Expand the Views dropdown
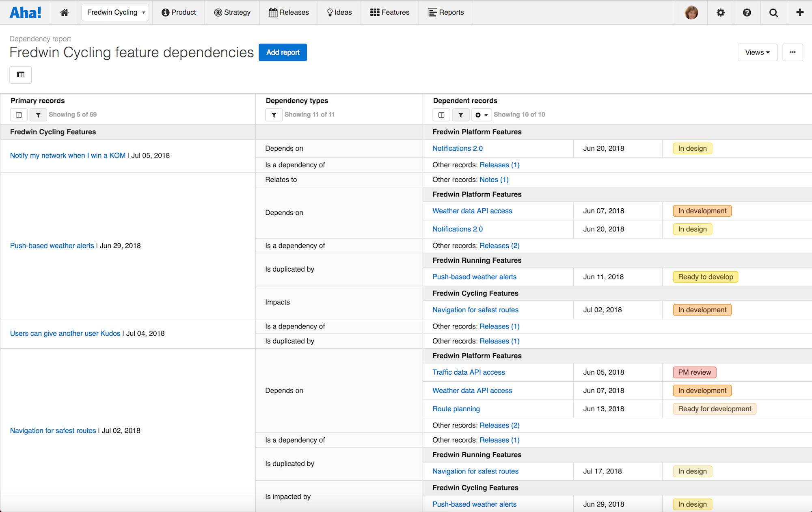 [757, 52]
